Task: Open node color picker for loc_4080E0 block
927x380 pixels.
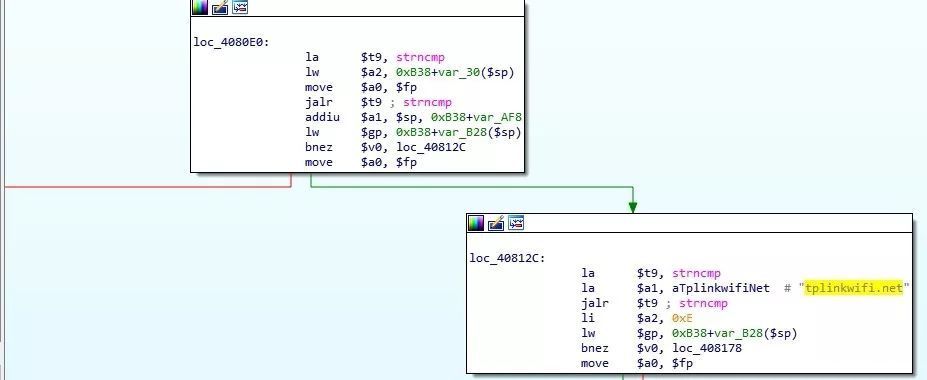Action: 200,7
